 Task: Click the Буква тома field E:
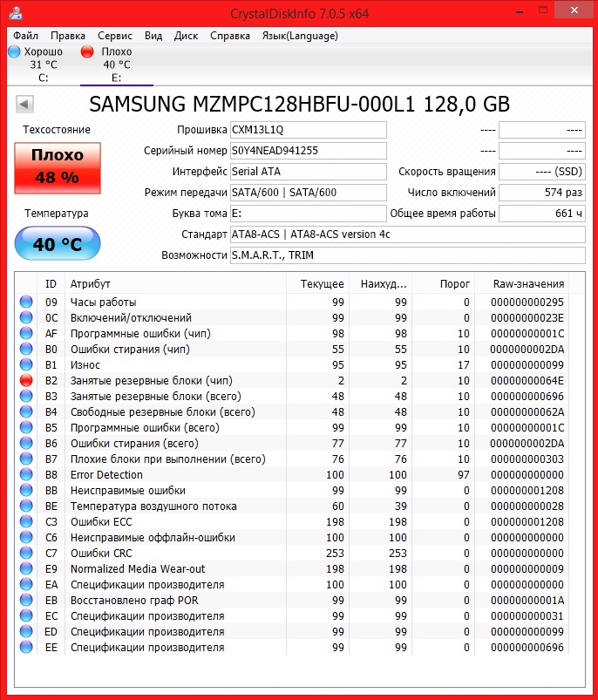[x=309, y=214]
